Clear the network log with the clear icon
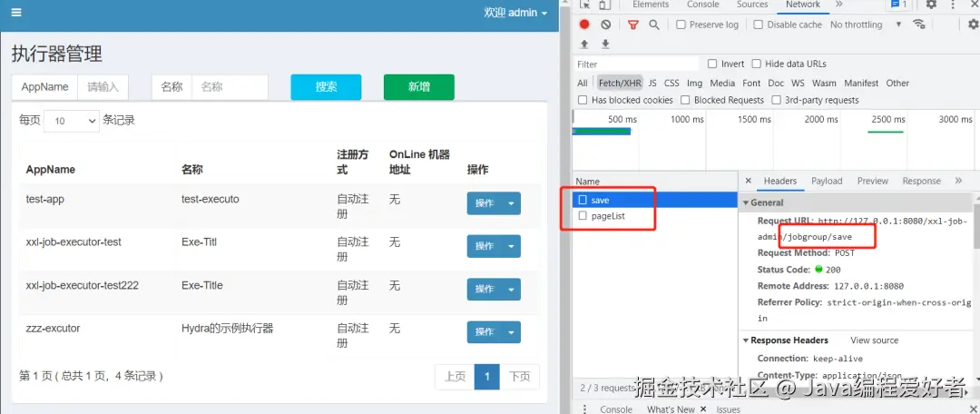 (x=605, y=25)
